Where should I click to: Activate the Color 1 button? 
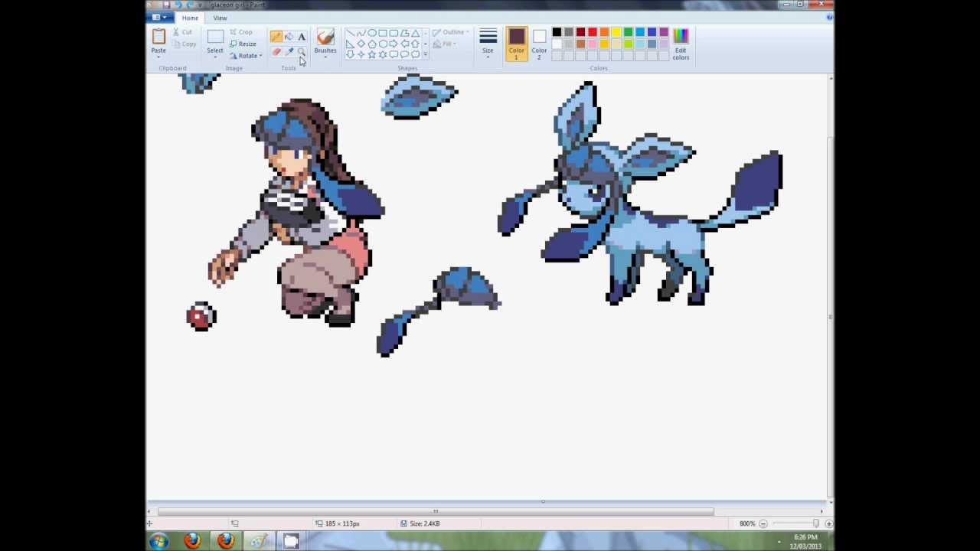point(517,44)
